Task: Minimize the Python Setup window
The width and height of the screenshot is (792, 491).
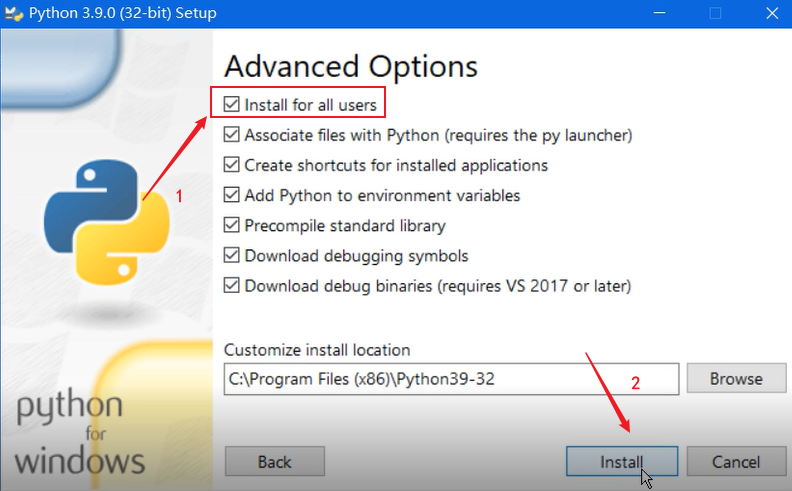Action: (662, 14)
